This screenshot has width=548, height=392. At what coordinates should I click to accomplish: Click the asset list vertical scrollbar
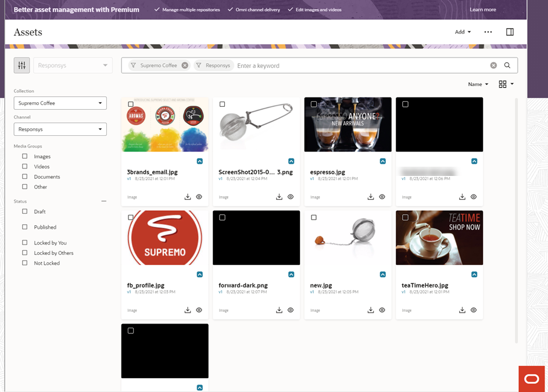click(x=517, y=220)
